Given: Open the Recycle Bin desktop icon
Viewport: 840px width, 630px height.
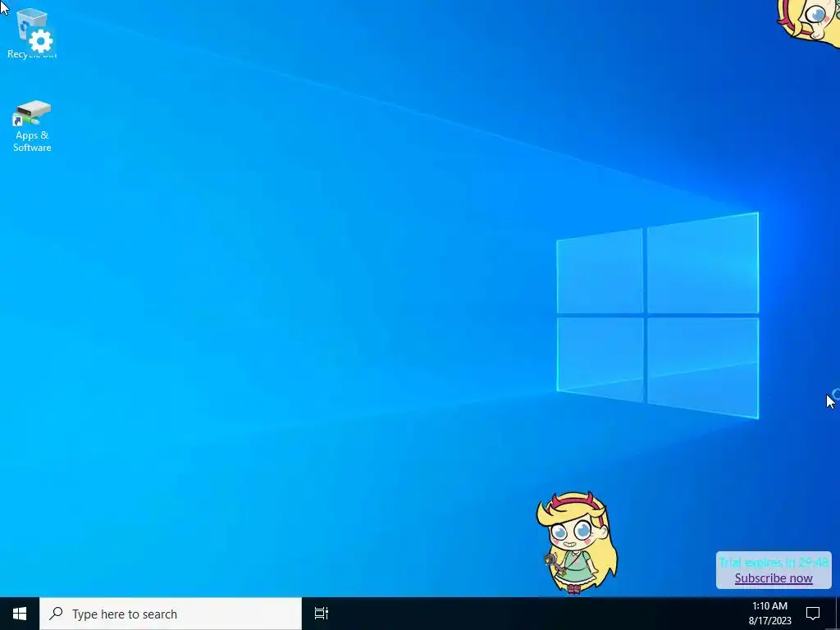Looking at the screenshot, I should pyautogui.click(x=32, y=33).
